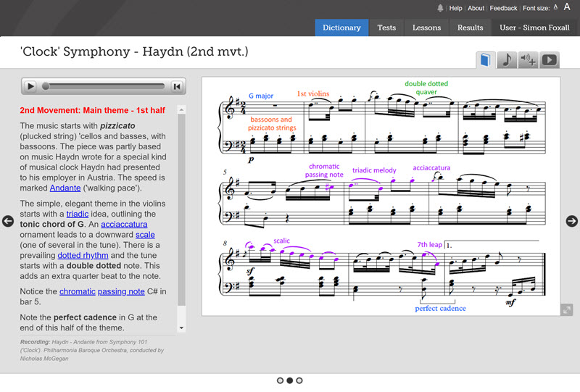Click the notification bell icon
This screenshot has height=392, width=580.
click(440, 8)
